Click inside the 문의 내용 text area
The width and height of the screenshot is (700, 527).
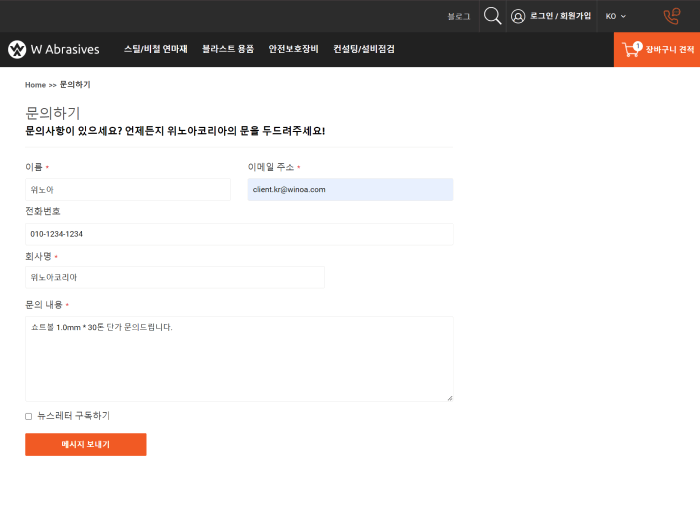pyautogui.click(x=239, y=359)
